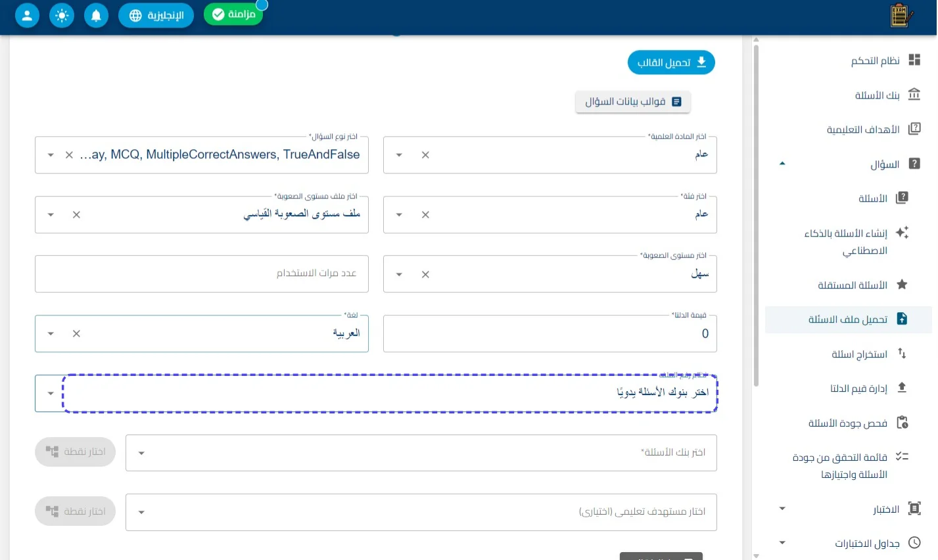
Task: Click the application logo icon
Action: point(901,15)
